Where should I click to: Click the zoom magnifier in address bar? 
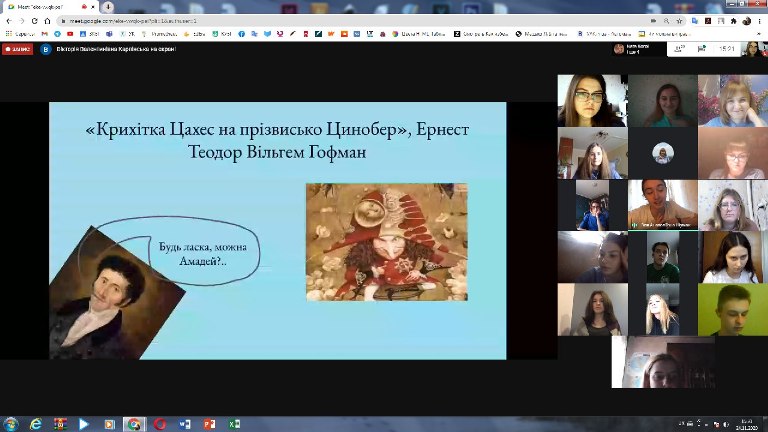[x=666, y=21]
